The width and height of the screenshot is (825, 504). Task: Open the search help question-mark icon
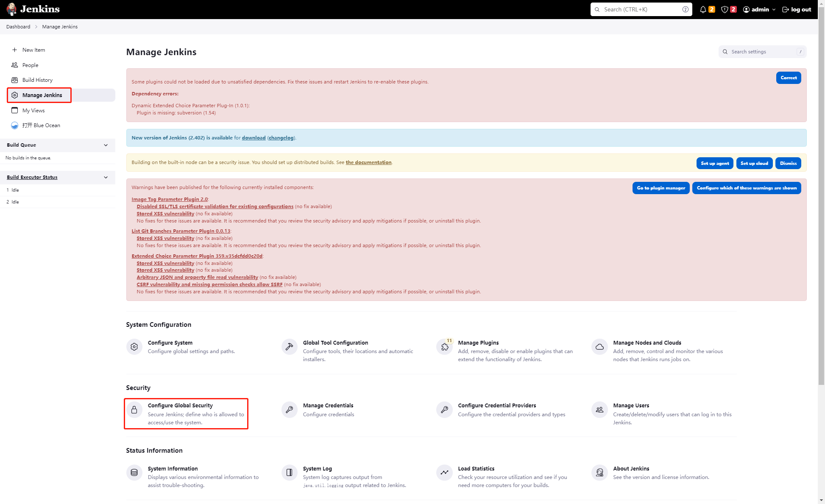685,9
